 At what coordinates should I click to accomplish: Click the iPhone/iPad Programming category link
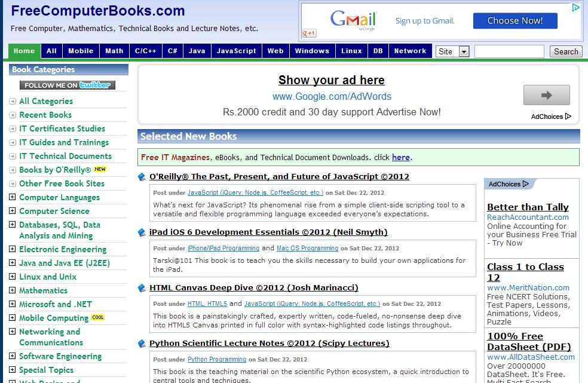coord(223,249)
